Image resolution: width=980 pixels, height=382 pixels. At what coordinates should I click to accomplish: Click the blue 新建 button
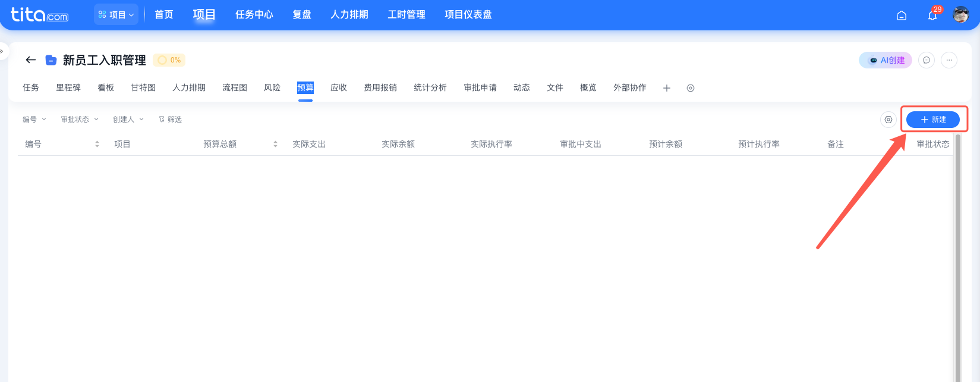[x=933, y=120]
